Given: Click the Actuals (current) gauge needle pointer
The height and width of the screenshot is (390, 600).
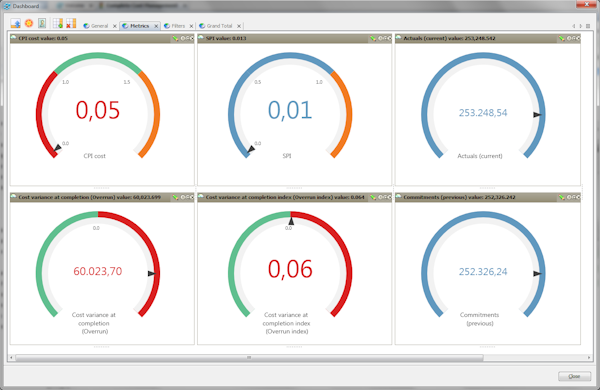Looking at the screenshot, I should coord(538,115).
